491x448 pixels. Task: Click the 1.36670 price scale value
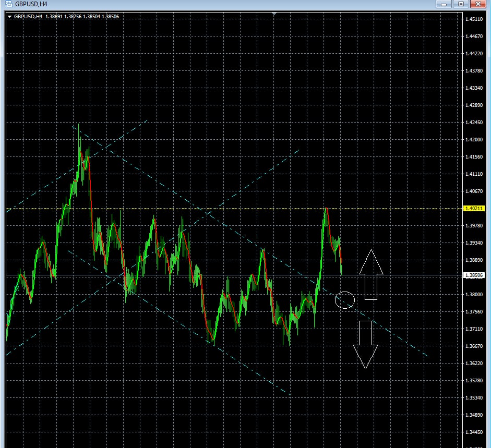coord(474,346)
